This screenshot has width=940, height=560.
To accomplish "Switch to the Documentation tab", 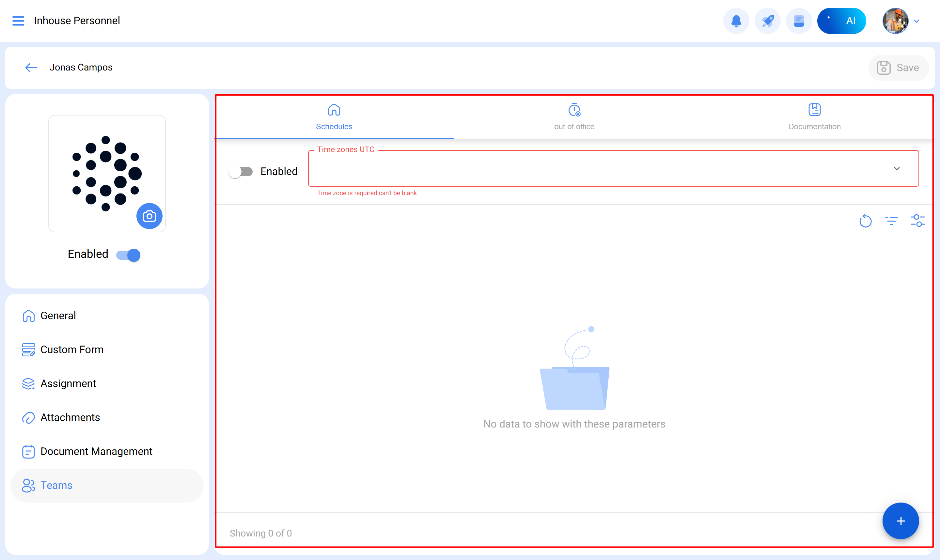I will tap(814, 117).
